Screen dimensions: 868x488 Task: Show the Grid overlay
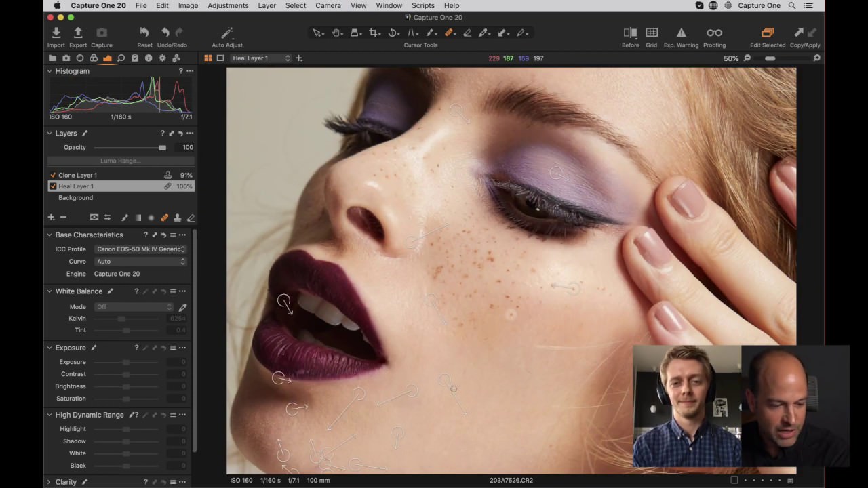652,33
